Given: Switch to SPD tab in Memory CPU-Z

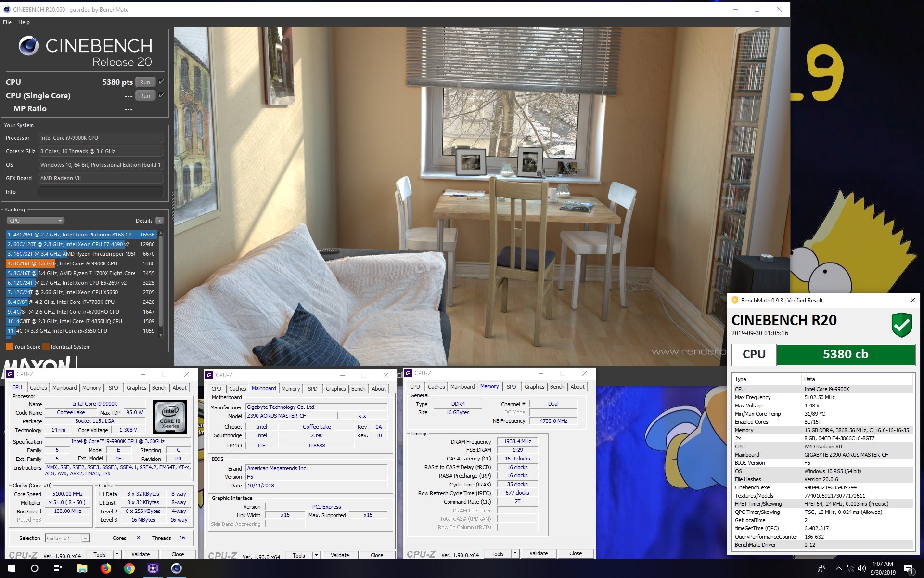Looking at the screenshot, I should [512, 387].
